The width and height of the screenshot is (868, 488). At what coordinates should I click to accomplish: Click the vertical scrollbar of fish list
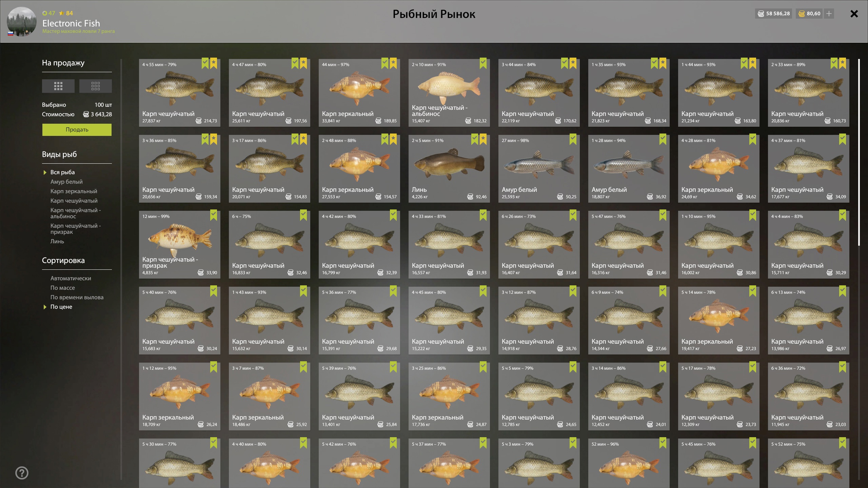[x=859, y=152]
